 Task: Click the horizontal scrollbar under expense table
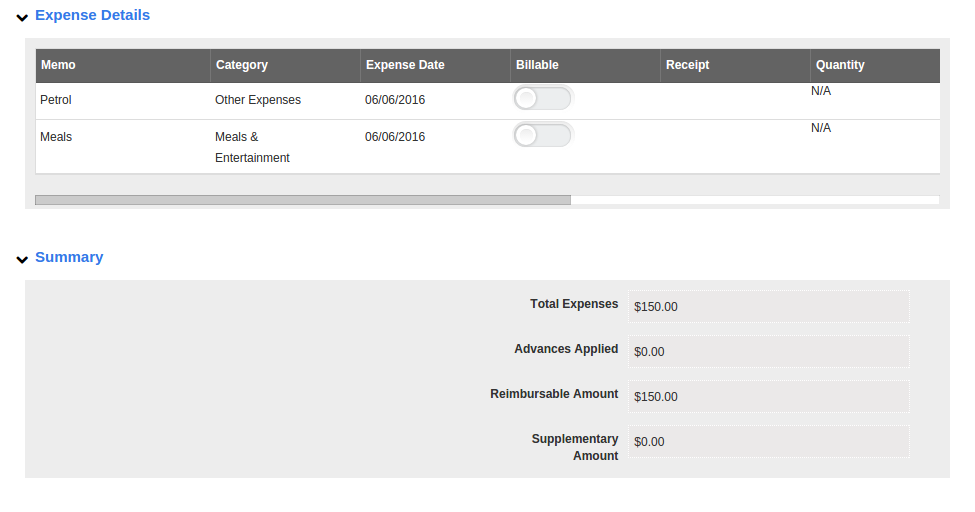click(x=302, y=200)
